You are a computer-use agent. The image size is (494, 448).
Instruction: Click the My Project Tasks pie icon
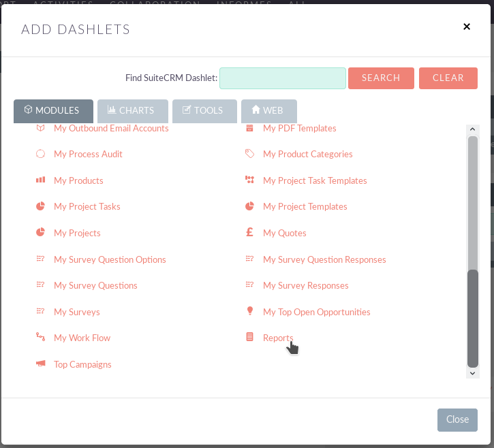41,206
